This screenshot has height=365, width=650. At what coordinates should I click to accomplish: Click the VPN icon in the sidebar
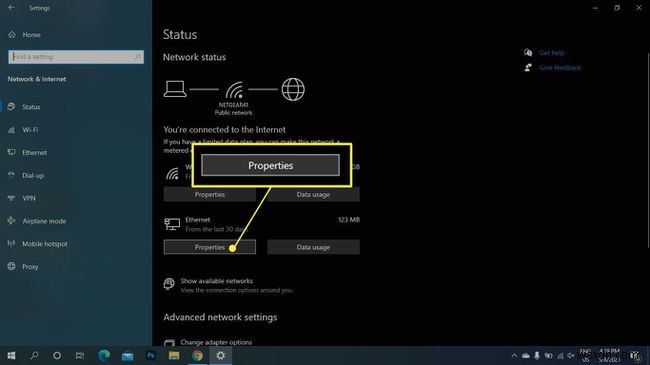(x=11, y=198)
